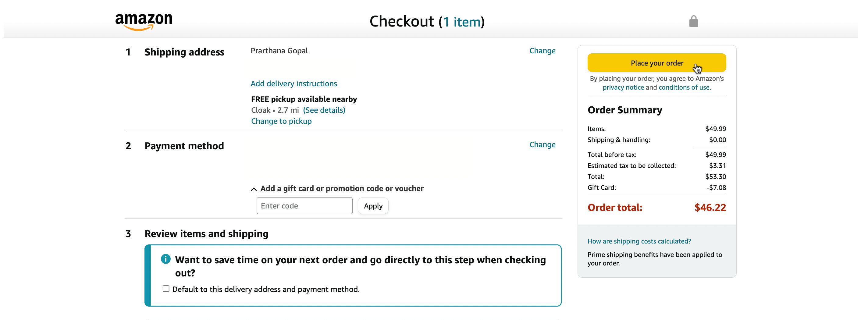The image size is (868, 320).
Task: Click the Order total amount
Action: 710,208
